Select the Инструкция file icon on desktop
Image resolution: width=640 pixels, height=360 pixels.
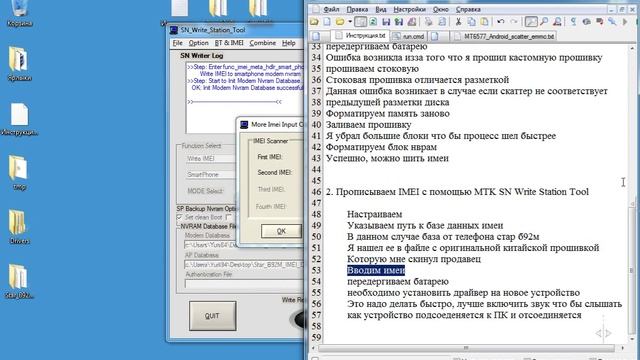coord(19,119)
